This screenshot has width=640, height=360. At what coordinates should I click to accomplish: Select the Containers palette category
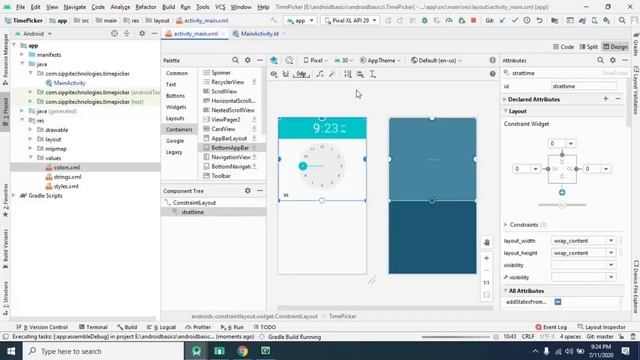(179, 129)
